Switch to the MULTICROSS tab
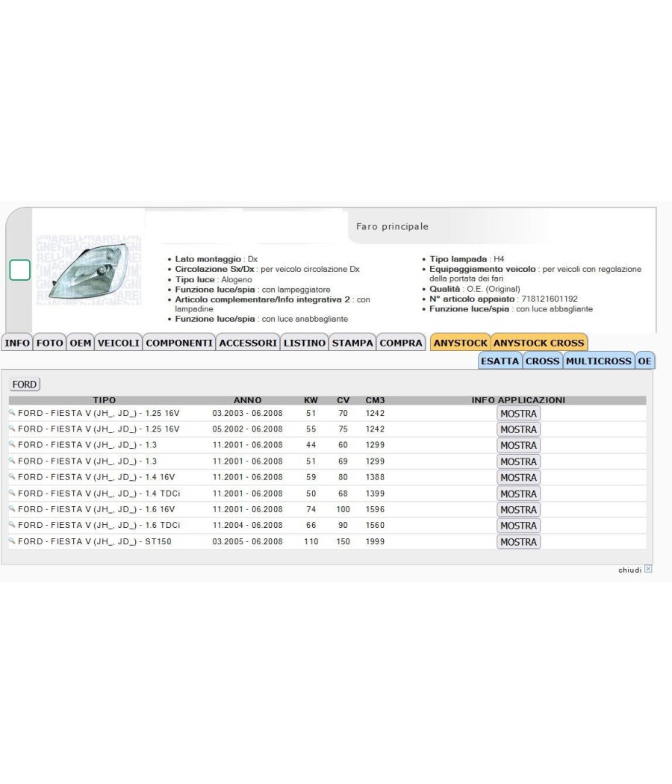This screenshot has width=672, height=784. (x=599, y=361)
